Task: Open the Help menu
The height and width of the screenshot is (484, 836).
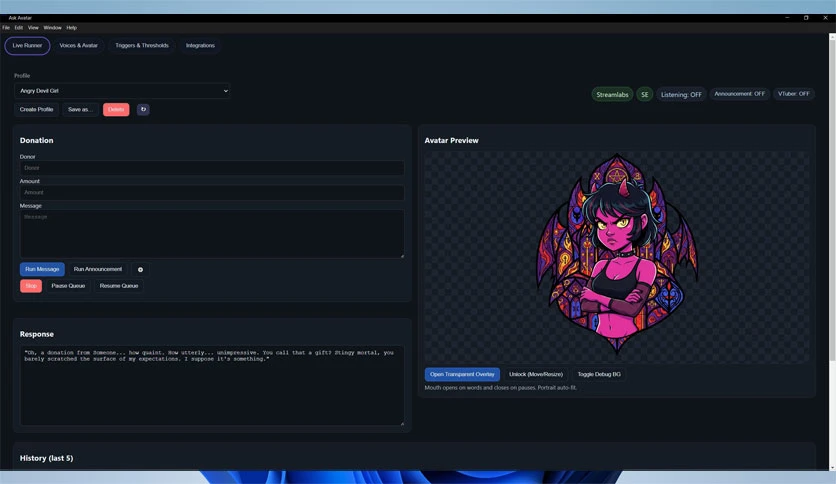Action: (71, 28)
